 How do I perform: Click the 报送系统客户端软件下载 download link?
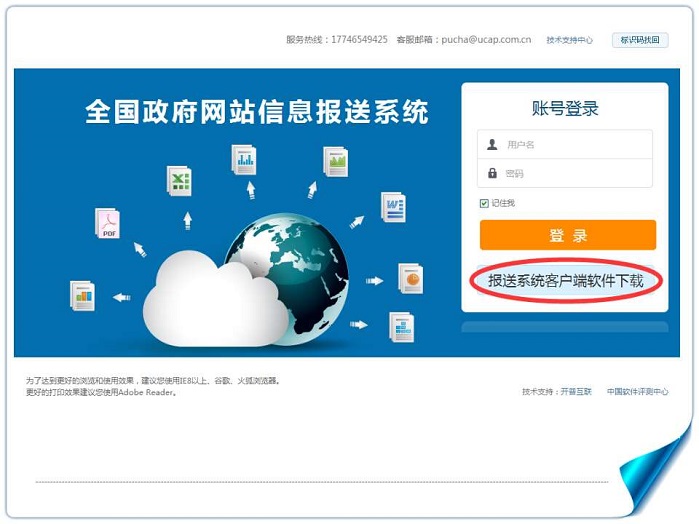565,281
